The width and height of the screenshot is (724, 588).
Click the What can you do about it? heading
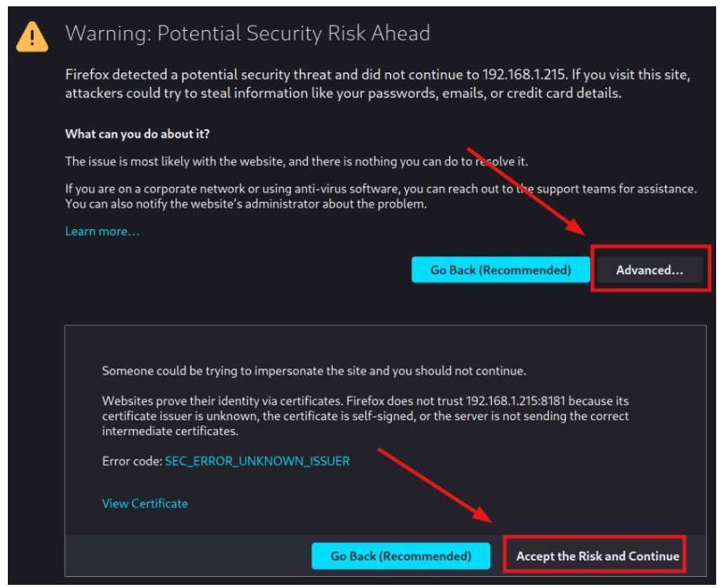(x=137, y=134)
